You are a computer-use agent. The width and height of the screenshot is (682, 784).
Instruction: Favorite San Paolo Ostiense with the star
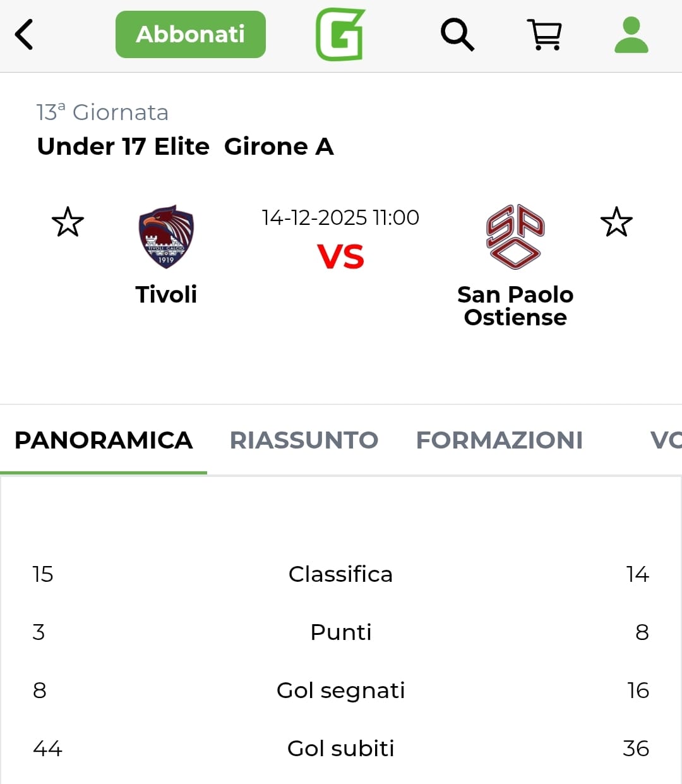pos(616,222)
